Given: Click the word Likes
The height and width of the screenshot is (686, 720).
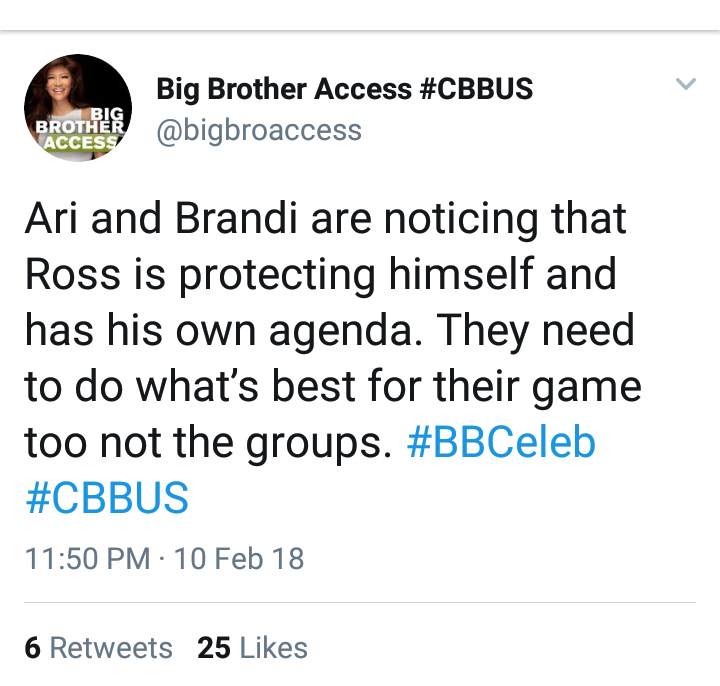Looking at the screenshot, I should 274,648.
